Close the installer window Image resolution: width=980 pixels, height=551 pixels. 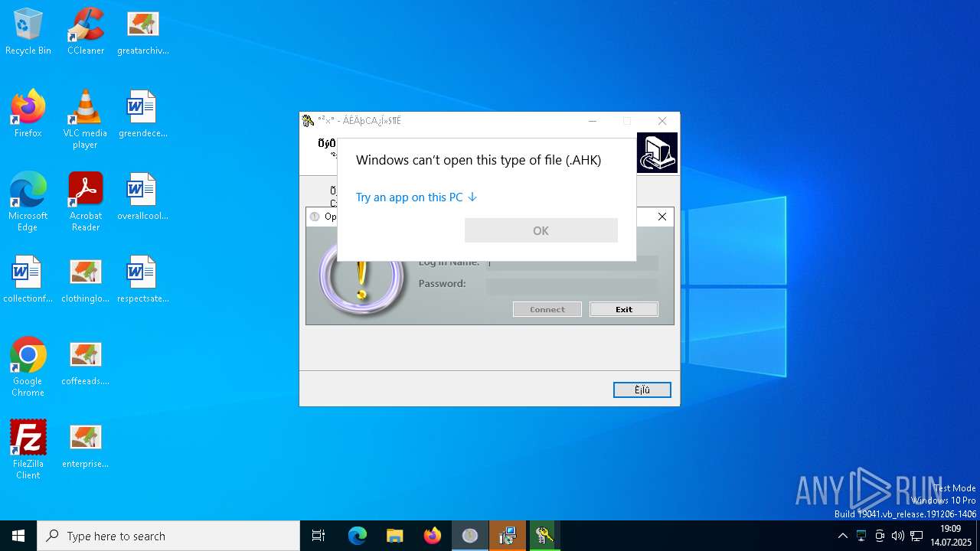point(662,121)
